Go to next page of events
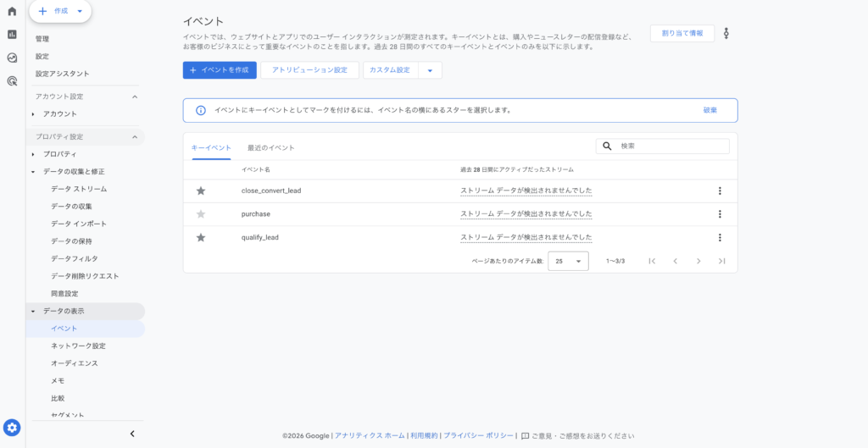Screen dimensions: 868x448 (x=698, y=262)
